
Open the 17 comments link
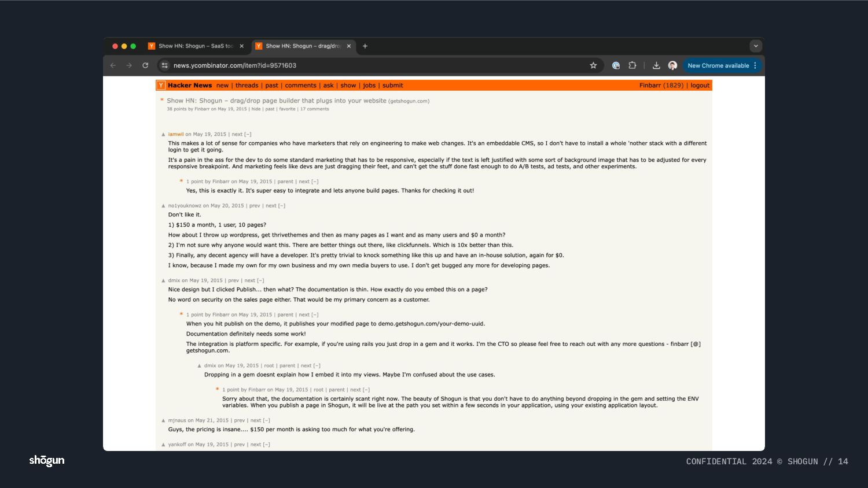point(314,109)
